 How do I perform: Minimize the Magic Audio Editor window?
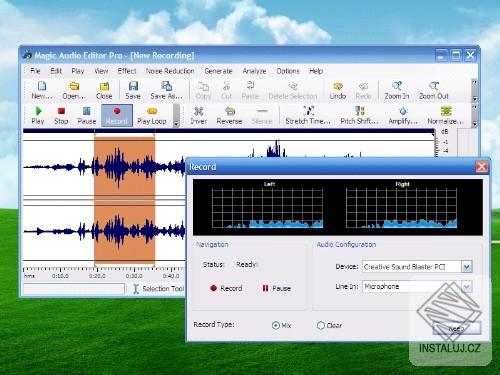click(441, 55)
